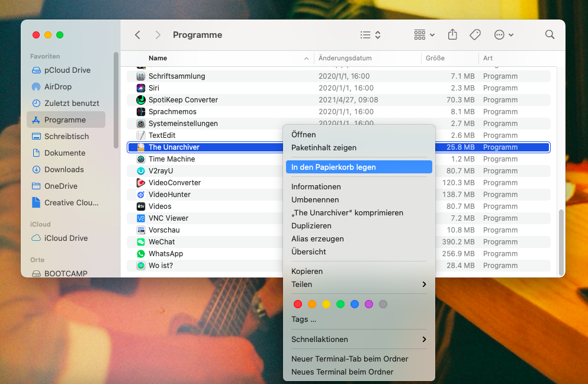The width and height of the screenshot is (588, 384).
Task: Choose „The Unarchiver" komprimieren
Action: coord(359,213)
